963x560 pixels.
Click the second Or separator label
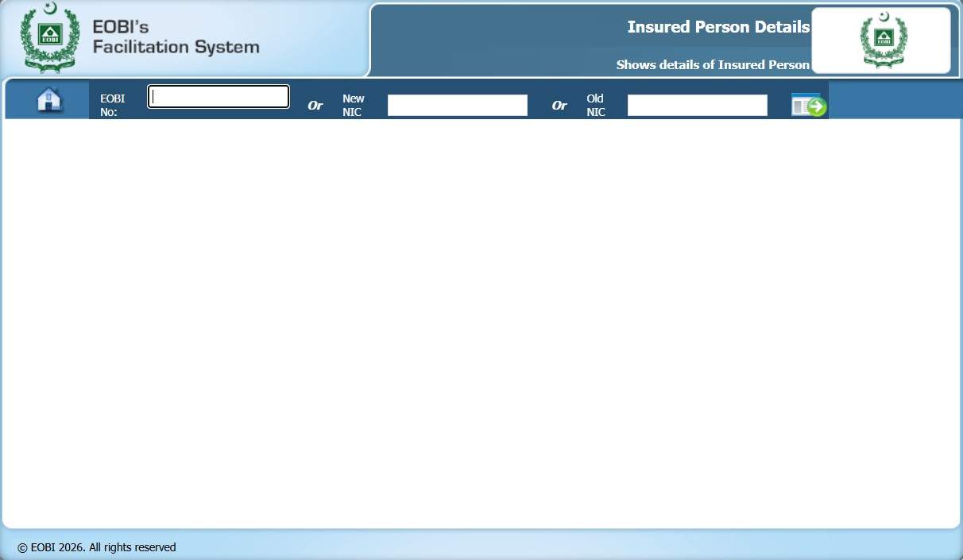coord(559,105)
